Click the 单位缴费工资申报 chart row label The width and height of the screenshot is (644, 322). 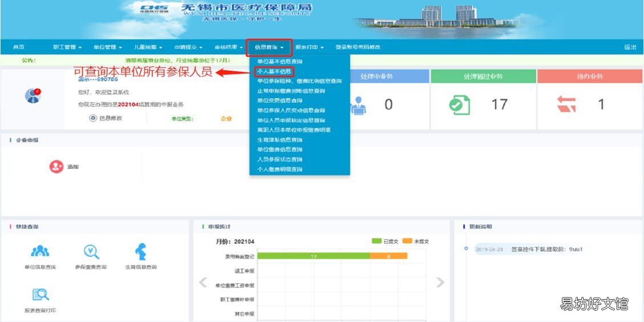coord(234,285)
